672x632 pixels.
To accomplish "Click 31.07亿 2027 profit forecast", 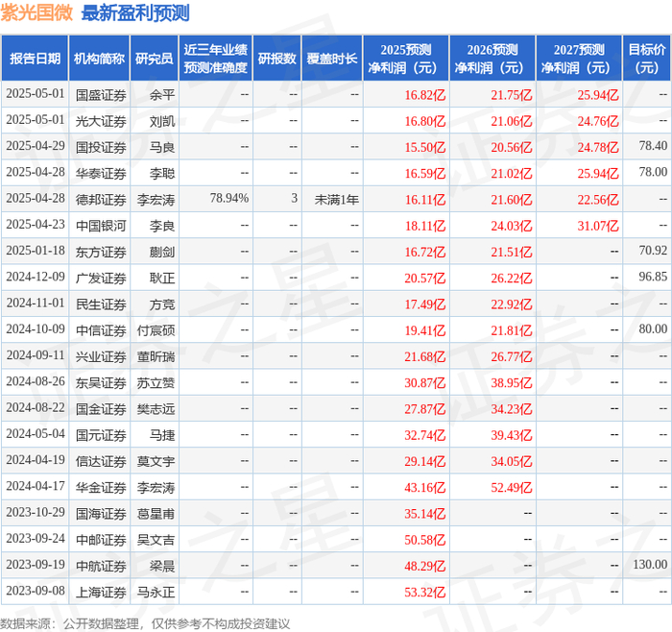I will pyautogui.click(x=598, y=226).
